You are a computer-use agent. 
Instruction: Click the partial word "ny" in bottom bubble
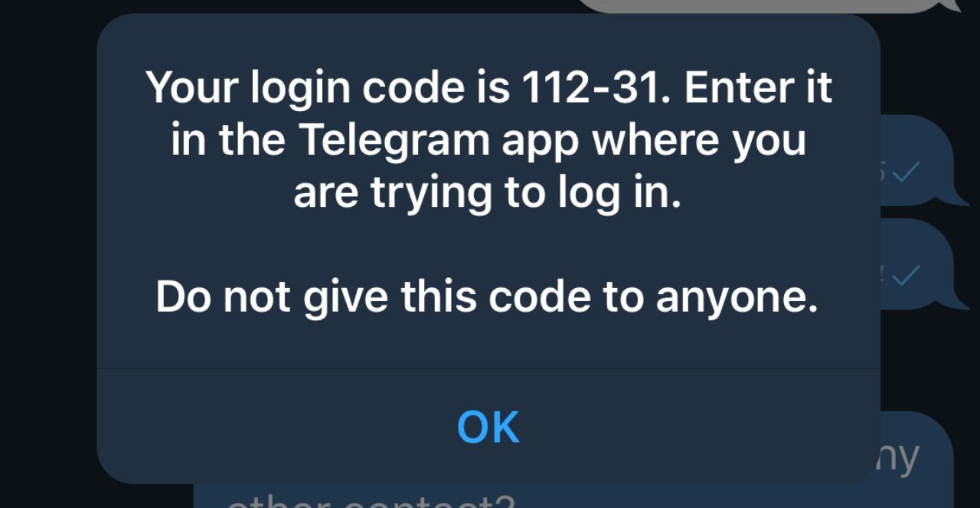(900, 458)
